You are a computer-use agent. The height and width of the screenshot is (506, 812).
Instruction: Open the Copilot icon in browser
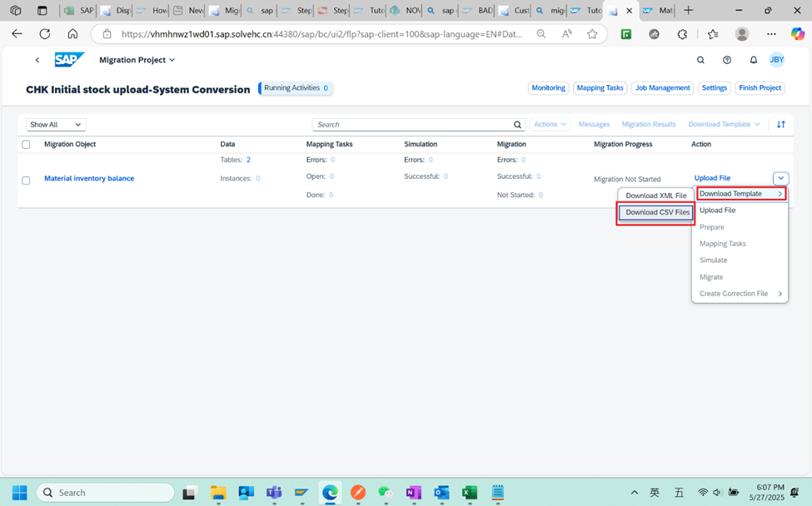pos(798,34)
